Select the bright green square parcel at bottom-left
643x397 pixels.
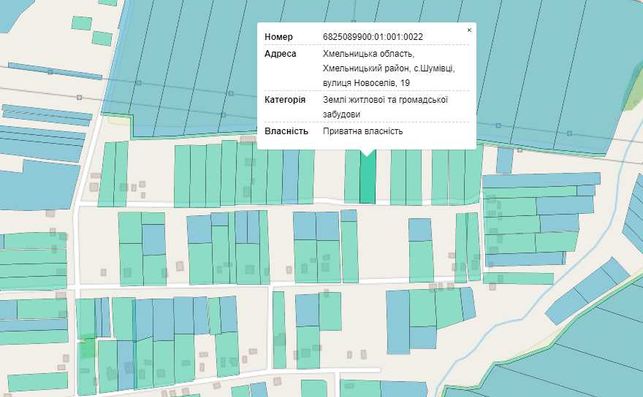[x=87, y=348]
